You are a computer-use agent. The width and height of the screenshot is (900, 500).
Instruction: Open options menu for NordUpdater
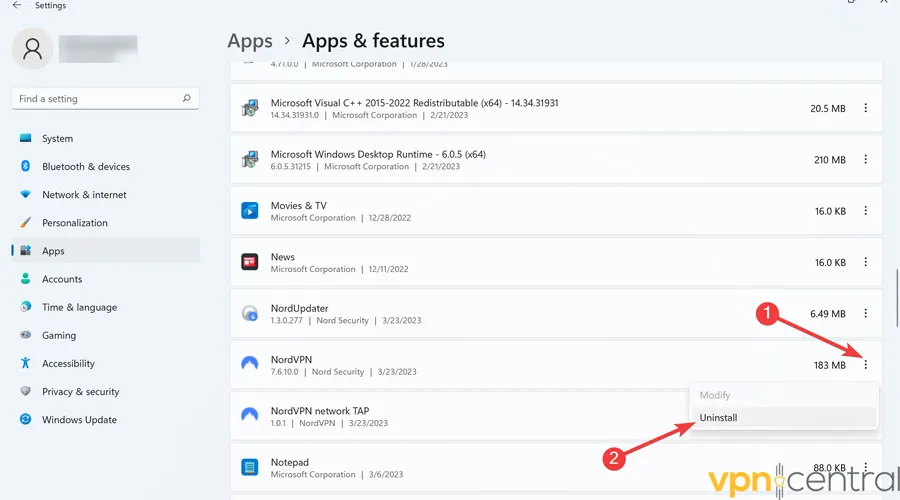click(866, 313)
